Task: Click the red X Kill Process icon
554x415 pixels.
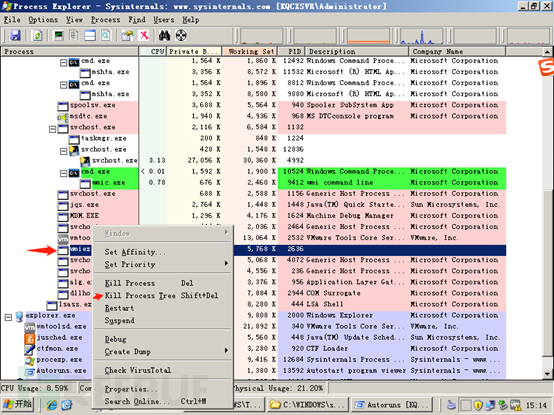Action: pos(144,36)
